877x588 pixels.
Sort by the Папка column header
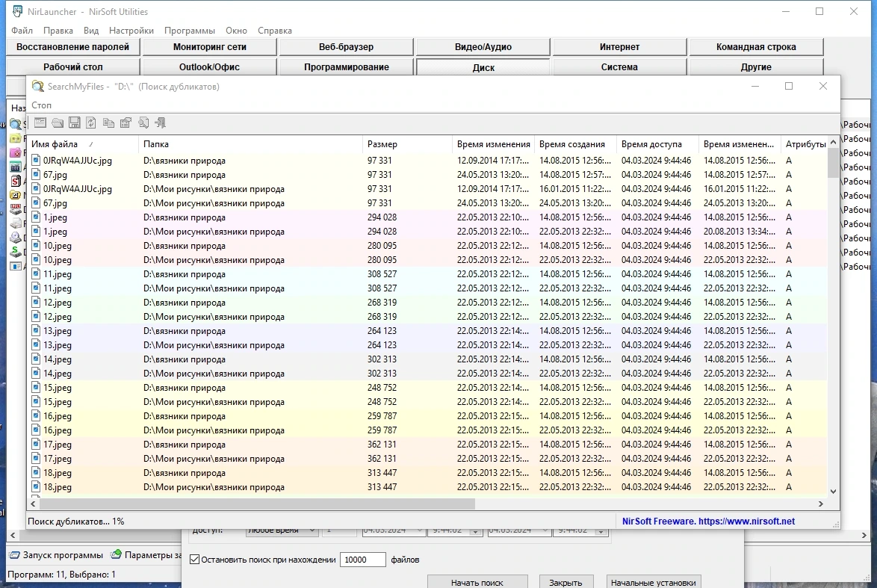pyautogui.click(x=250, y=143)
